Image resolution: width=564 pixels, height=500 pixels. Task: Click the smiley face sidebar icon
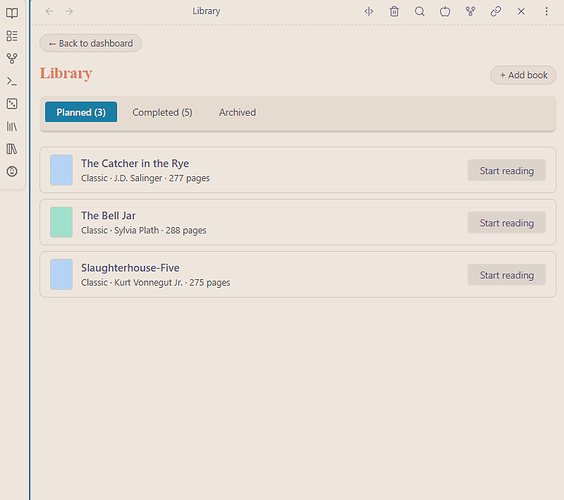coord(12,172)
